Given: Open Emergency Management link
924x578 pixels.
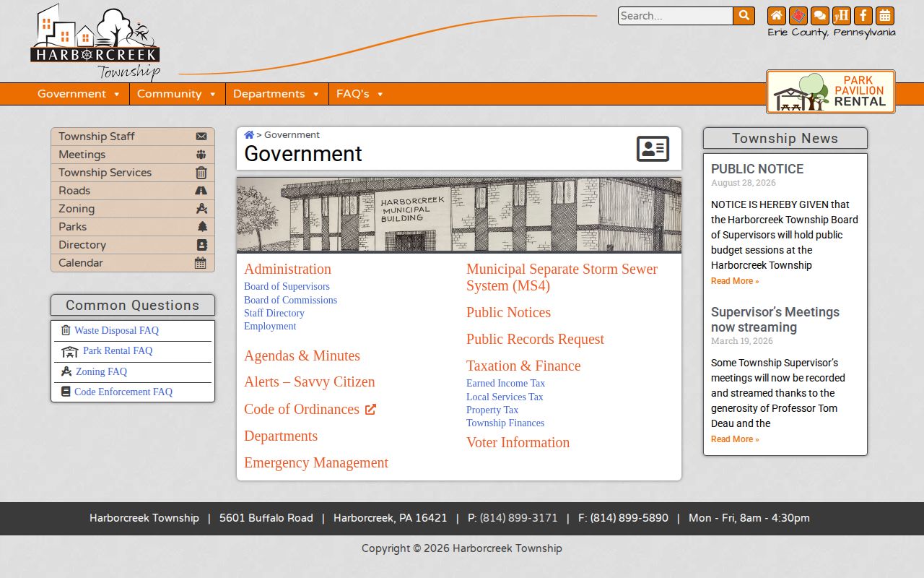Looking at the screenshot, I should 316,462.
